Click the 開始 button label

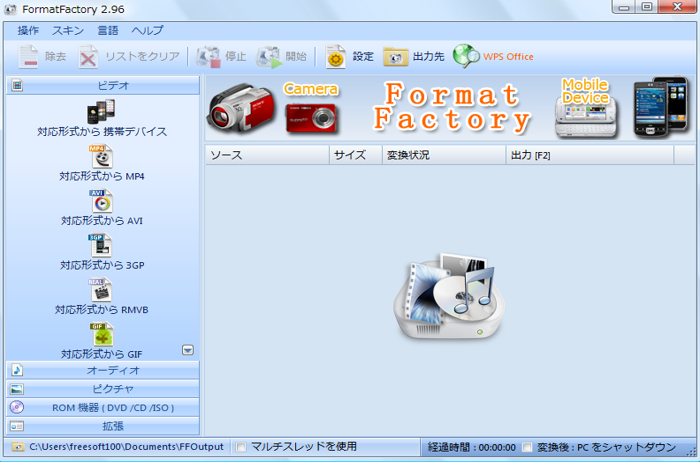(296, 56)
